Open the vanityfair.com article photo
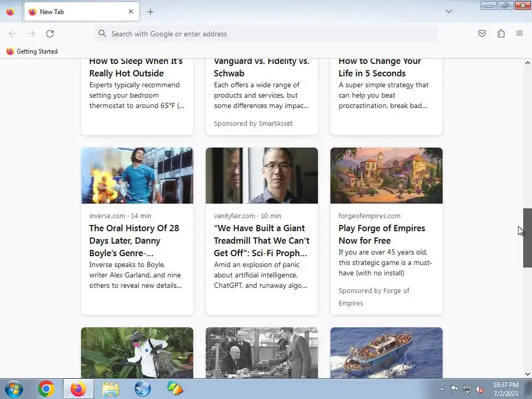Image resolution: width=532 pixels, height=399 pixels. [262, 176]
